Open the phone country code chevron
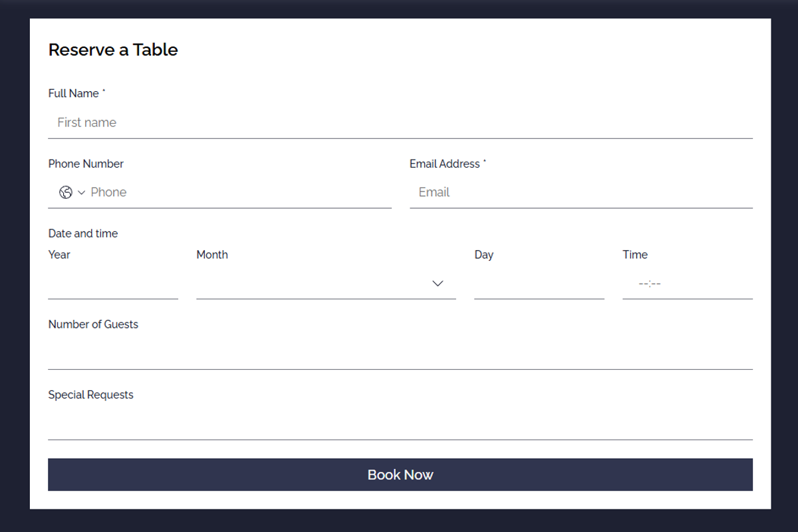This screenshot has width=798, height=532. point(81,192)
